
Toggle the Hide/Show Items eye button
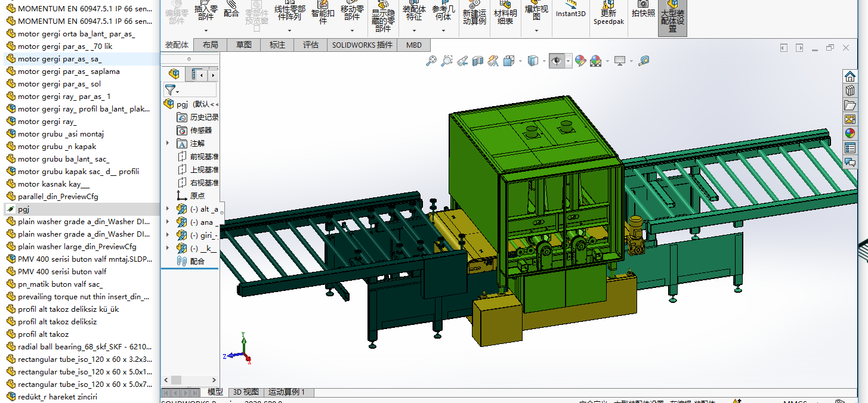coord(557,61)
